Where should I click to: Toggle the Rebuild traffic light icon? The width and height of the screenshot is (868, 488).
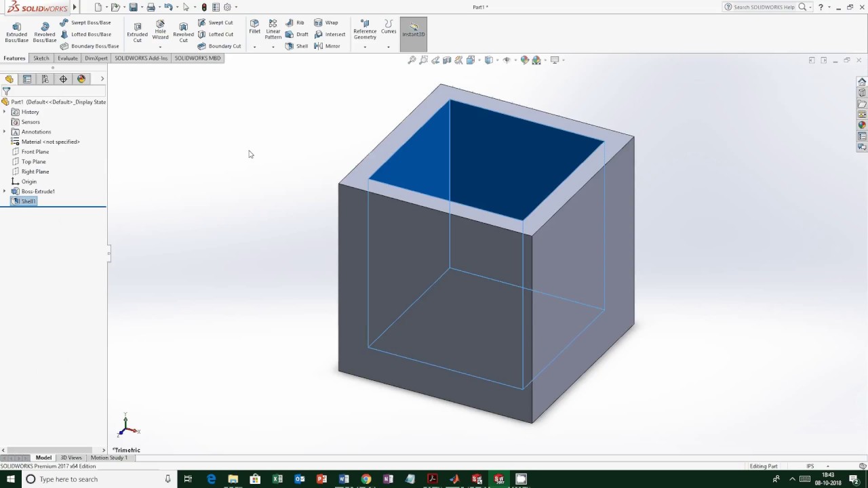[x=204, y=7]
